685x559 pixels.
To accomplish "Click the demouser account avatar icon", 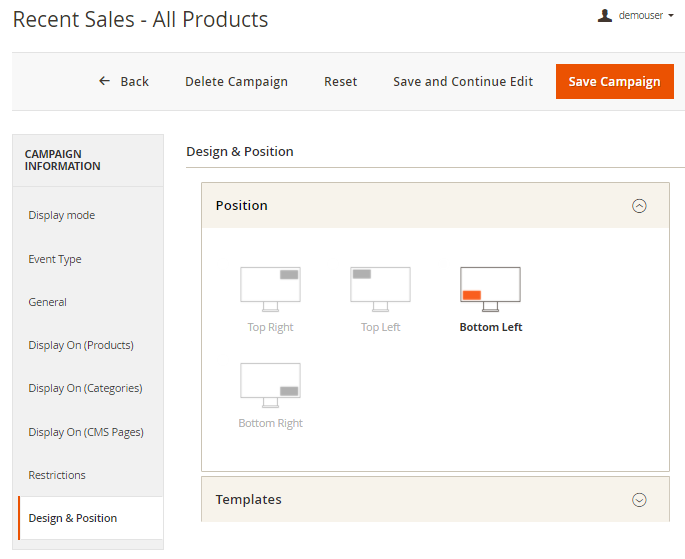I will pyautogui.click(x=604, y=16).
